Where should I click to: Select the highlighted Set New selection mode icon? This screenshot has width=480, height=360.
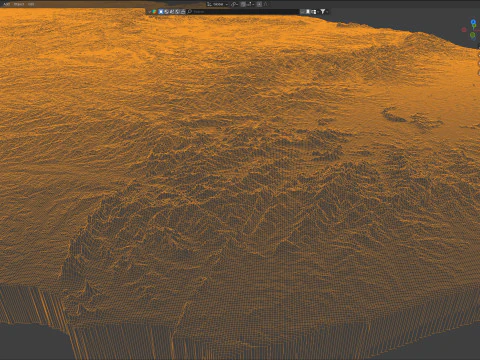(161, 12)
